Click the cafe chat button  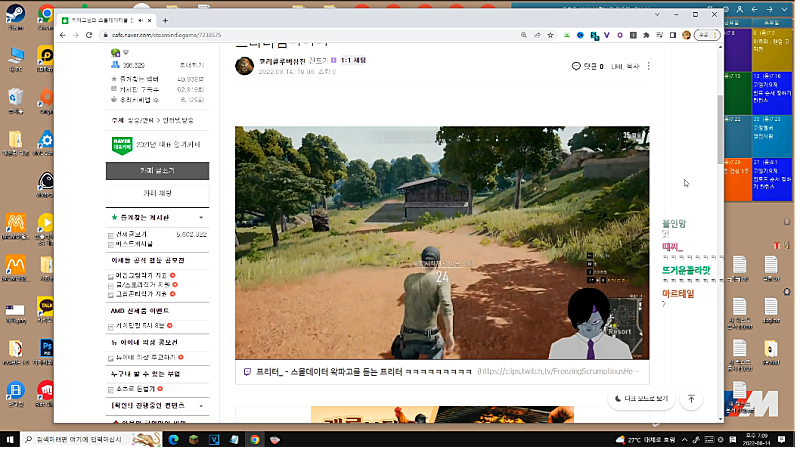pos(159,192)
